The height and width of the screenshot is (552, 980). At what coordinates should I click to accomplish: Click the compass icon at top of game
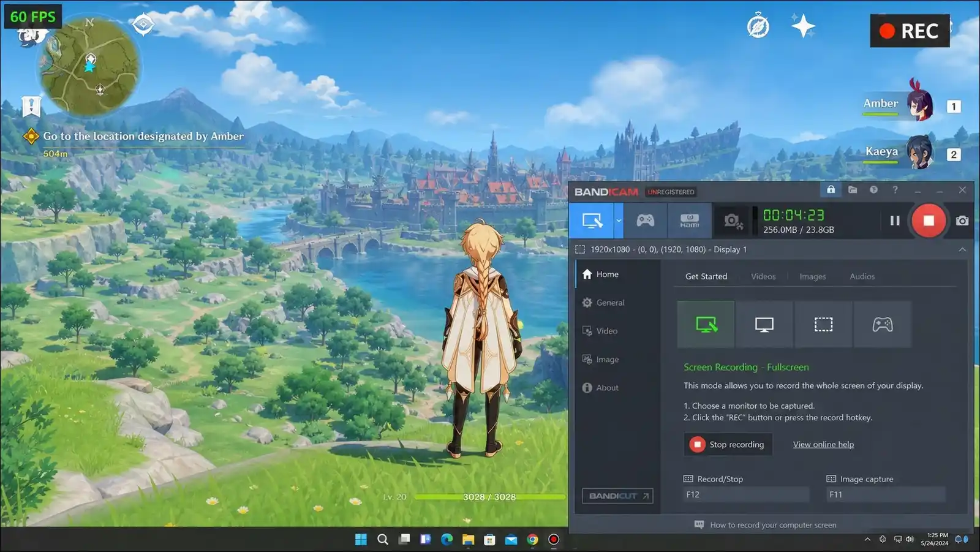pos(758,26)
